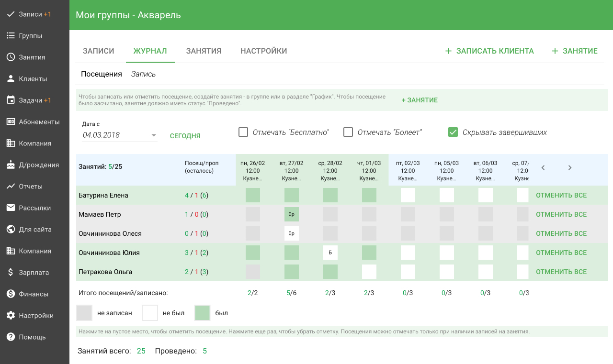Click the globe icon for Для сайта
The height and width of the screenshot is (364, 613).
coord(11,230)
